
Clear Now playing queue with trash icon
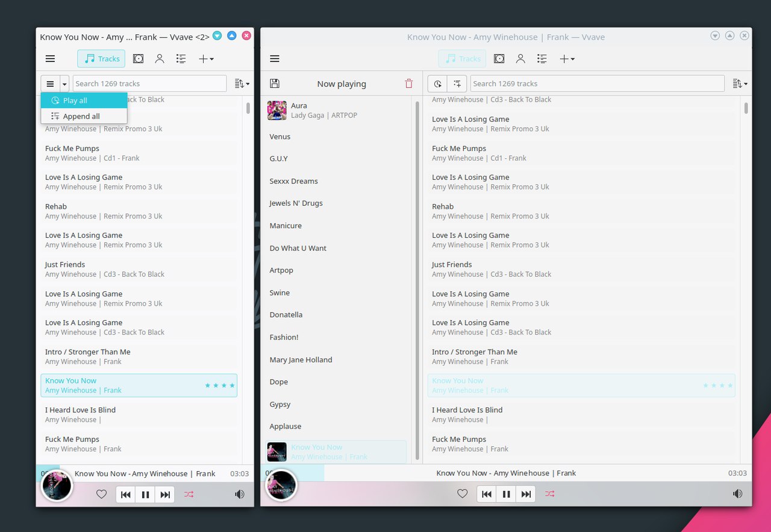[x=409, y=84]
